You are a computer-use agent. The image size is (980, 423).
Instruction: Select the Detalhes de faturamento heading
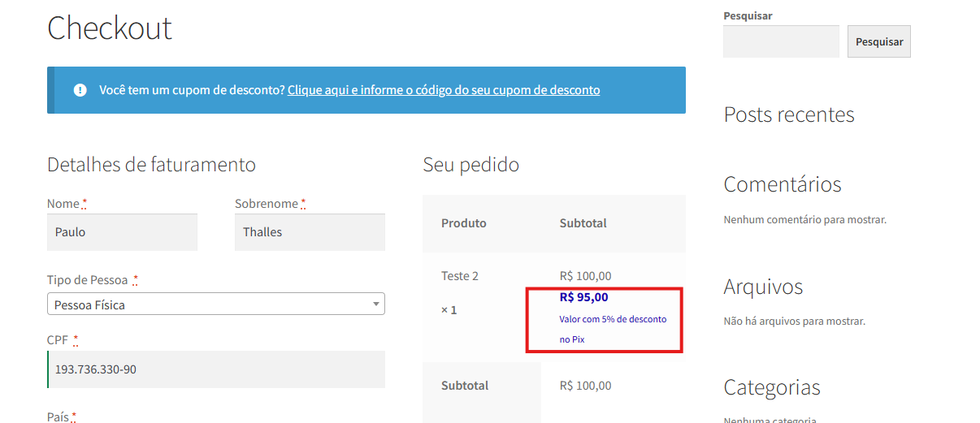151,165
